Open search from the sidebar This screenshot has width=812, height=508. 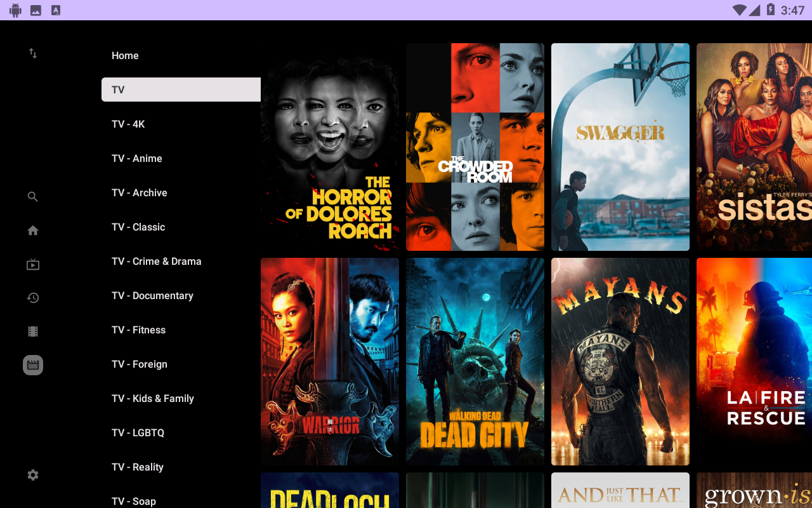[33, 197]
